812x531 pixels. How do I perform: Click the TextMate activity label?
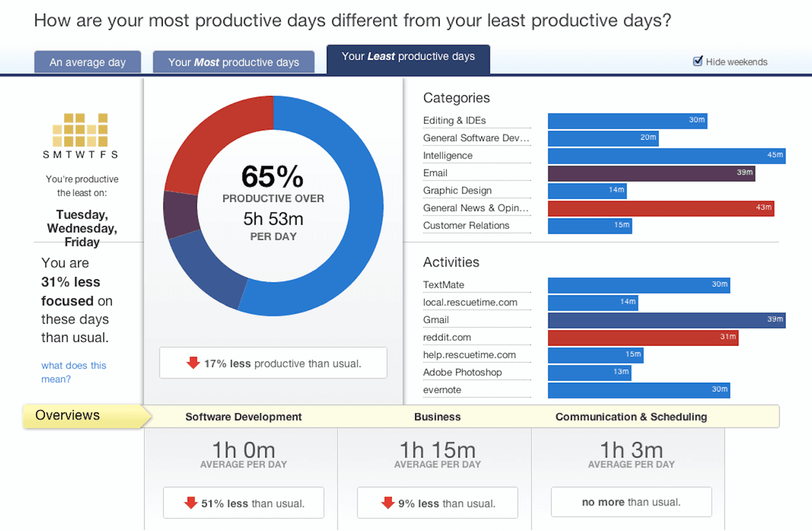point(444,285)
